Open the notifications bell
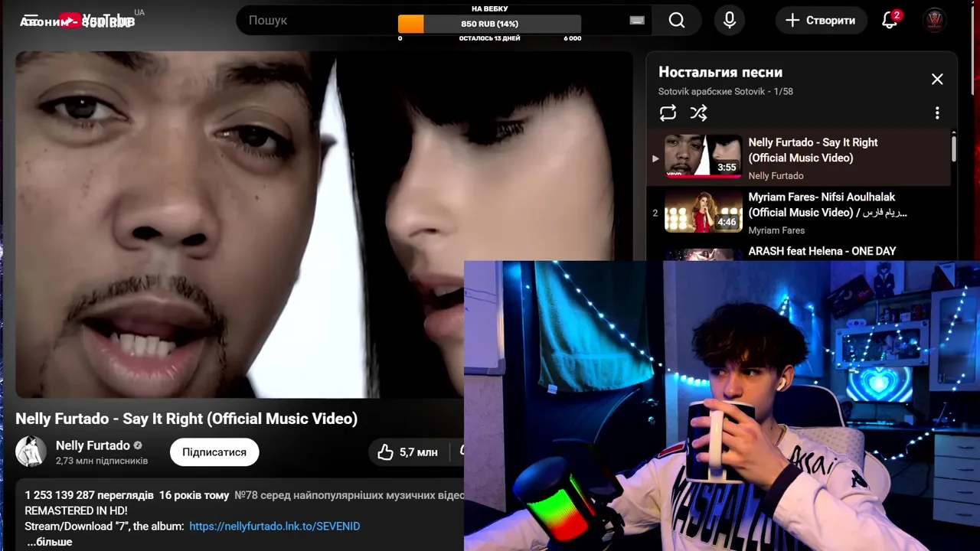This screenshot has height=551, width=980. pos(890,20)
